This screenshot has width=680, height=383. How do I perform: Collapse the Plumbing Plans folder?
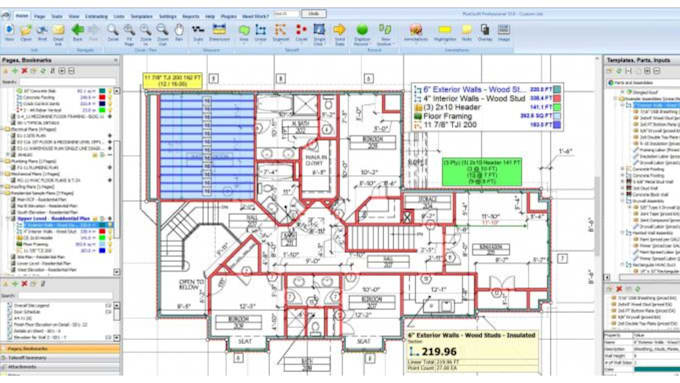tap(3, 161)
